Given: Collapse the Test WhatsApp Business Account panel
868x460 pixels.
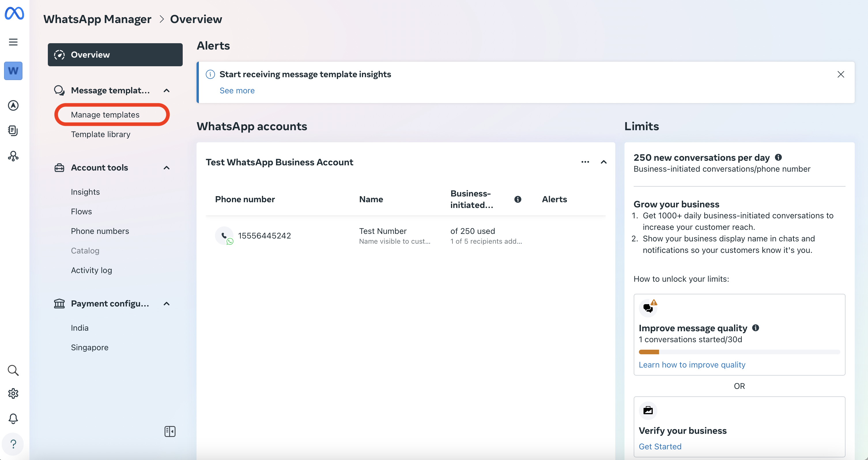Looking at the screenshot, I should pos(604,162).
